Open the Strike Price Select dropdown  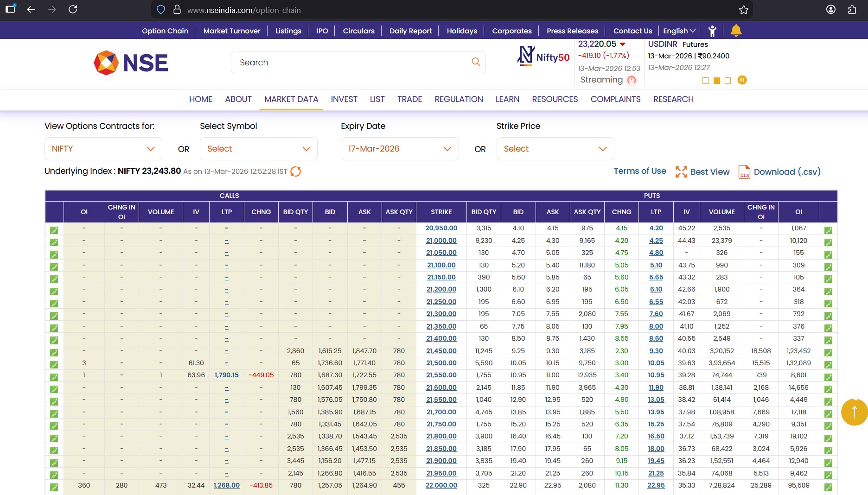tap(555, 149)
